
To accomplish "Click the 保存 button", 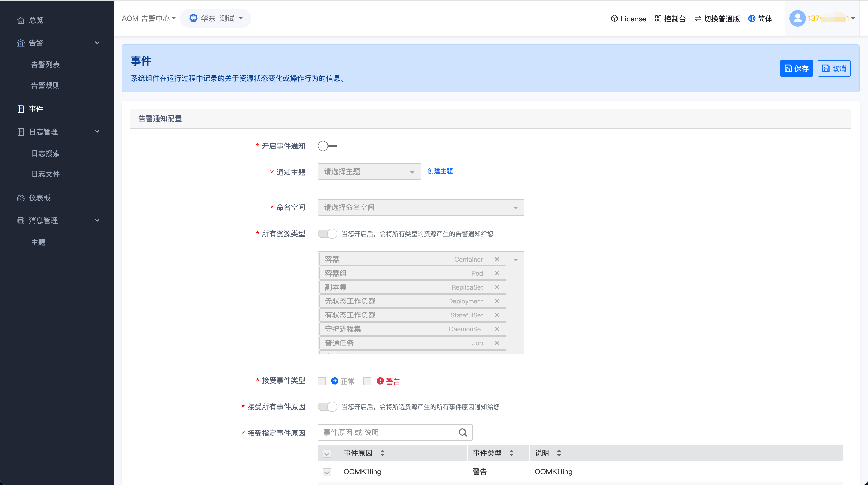I will pos(796,69).
